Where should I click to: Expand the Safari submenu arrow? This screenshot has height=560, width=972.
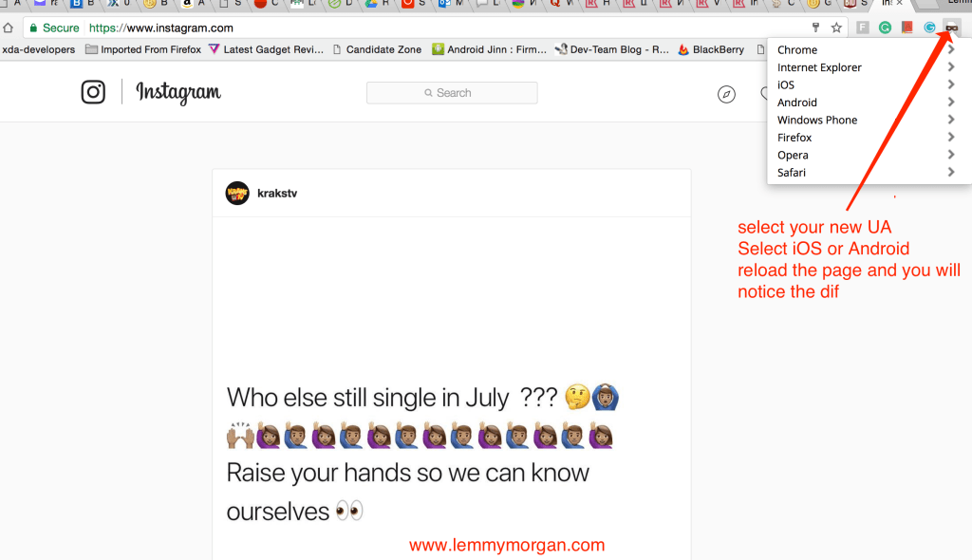pos(951,172)
